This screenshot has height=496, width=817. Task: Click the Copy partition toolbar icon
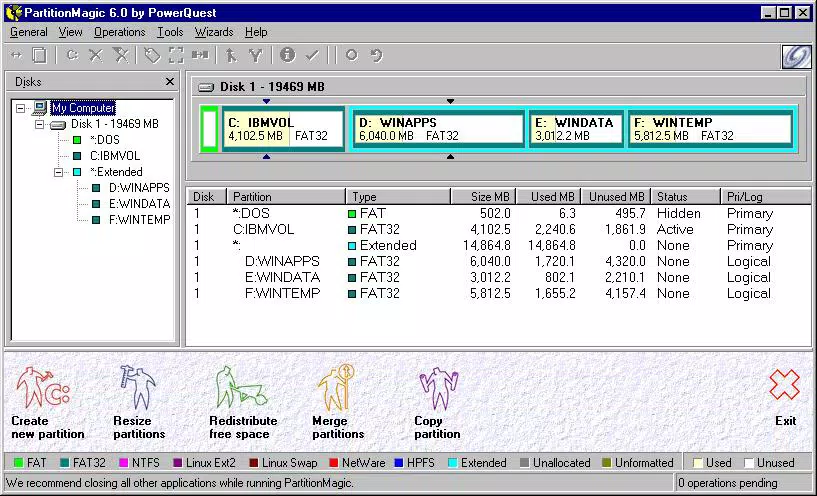pyautogui.click(x=40, y=55)
